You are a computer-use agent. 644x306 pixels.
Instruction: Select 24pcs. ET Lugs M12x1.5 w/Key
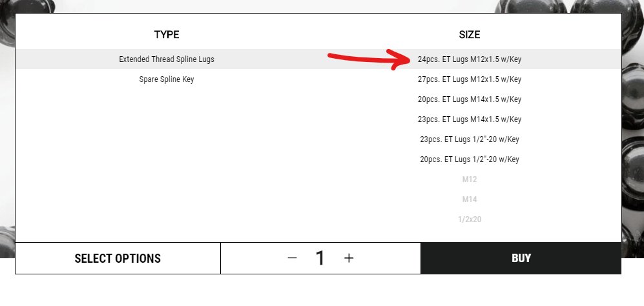coord(470,59)
